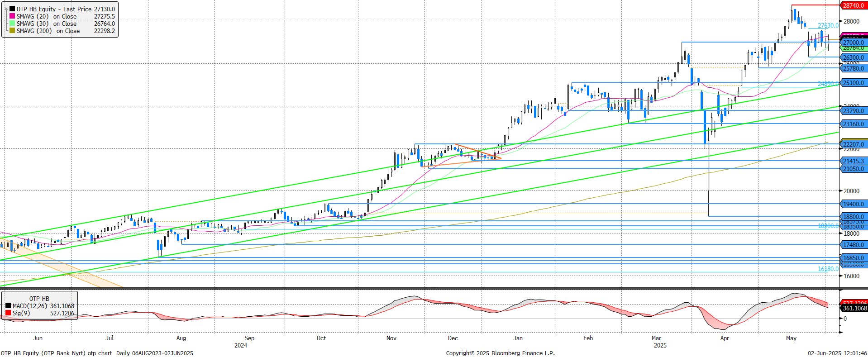
Task: Click the blue 19400.0 price label
Action: click(x=854, y=204)
